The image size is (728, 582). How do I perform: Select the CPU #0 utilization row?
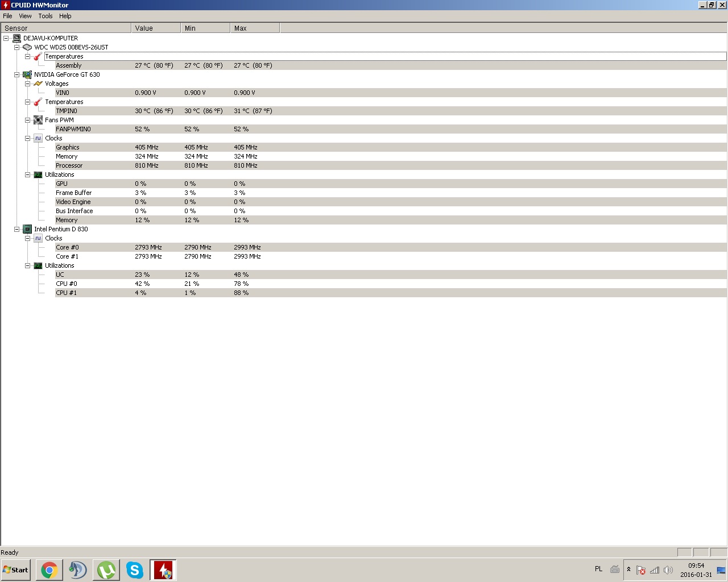point(391,284)
